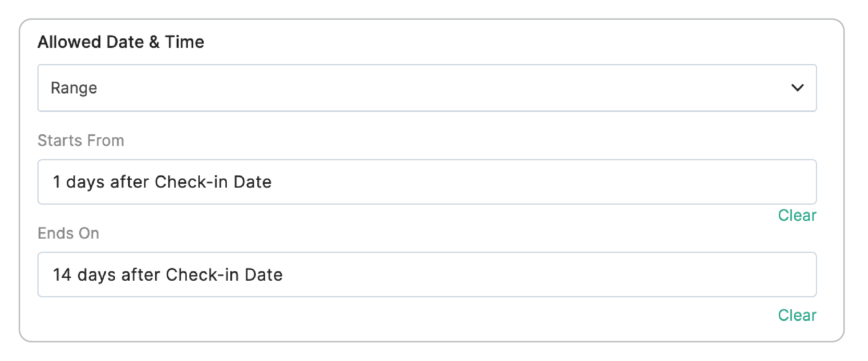Image resolution: width=868 pixels, height=361 pixels.
Task: Toggle the date mode selector showing Range
Action: pos(427,88)
